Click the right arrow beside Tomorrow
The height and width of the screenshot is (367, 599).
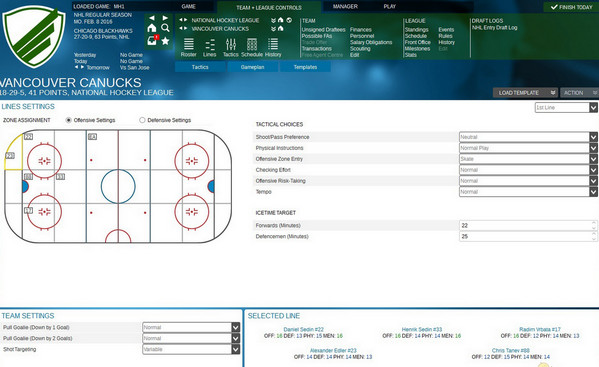[83, 67]
